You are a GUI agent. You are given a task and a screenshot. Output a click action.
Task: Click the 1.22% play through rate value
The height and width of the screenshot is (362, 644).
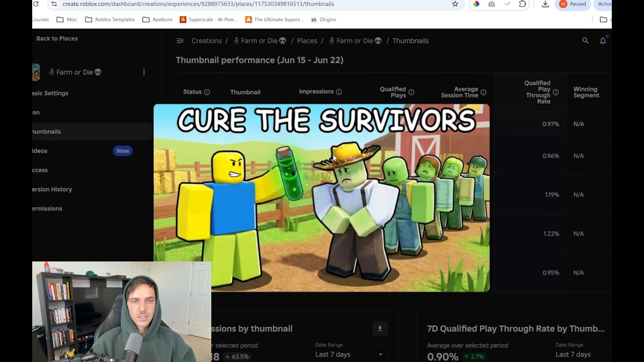coord(551,234)
